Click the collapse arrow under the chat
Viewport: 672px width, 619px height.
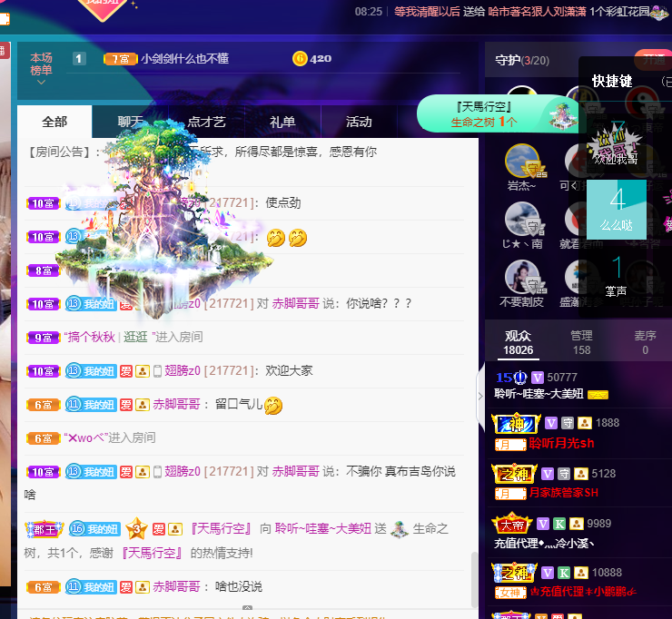[x=247, y=608]
